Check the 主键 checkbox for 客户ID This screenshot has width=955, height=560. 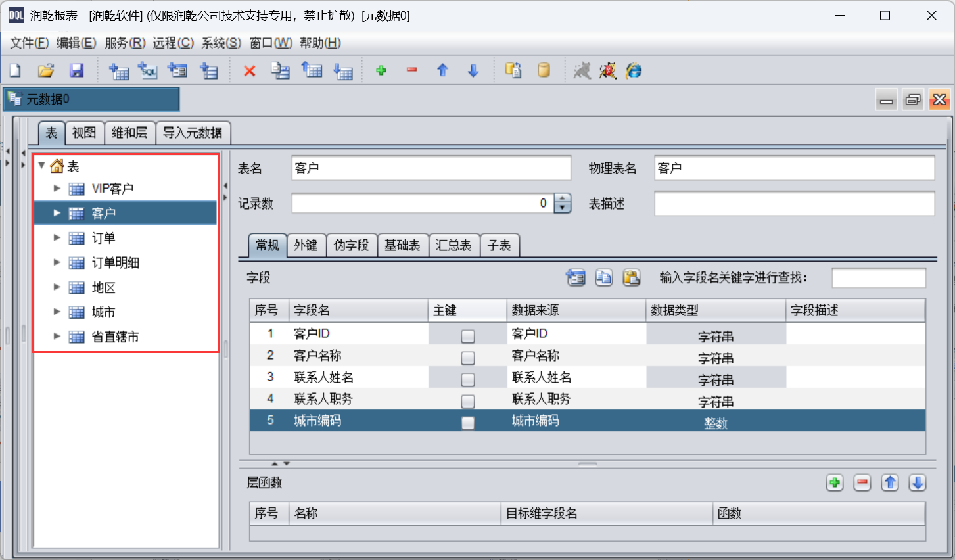[x=467, y=337]
